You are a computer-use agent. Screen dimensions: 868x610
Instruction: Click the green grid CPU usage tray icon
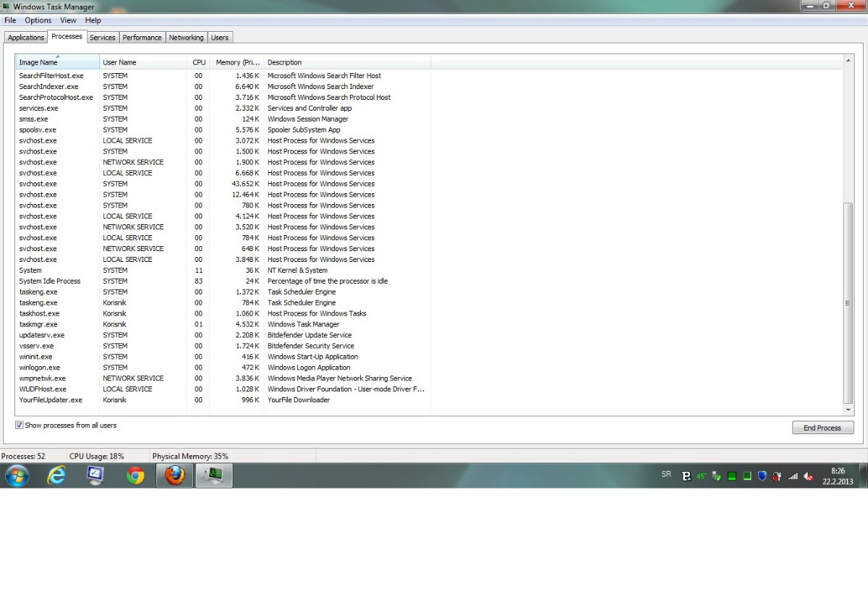(x=747, y=476)
